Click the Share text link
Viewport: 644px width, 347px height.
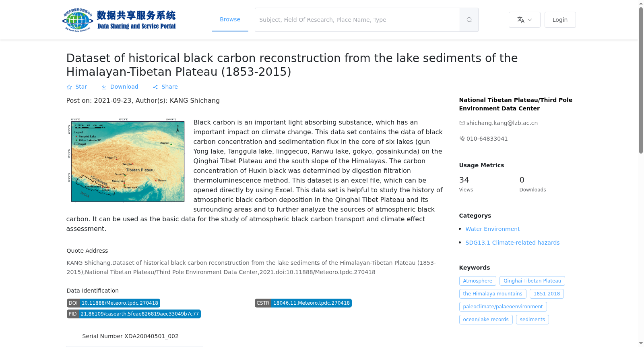[x=169, y=87]
